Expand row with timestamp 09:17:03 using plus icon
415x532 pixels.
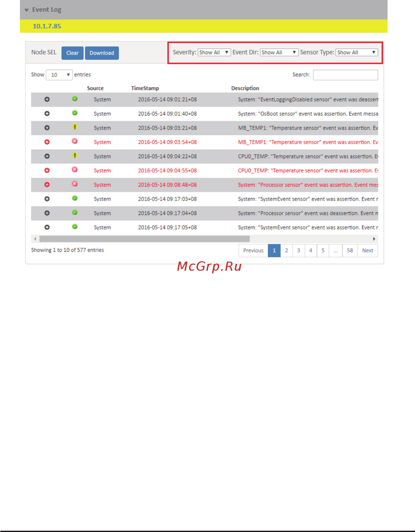click(x=47, y=199)
